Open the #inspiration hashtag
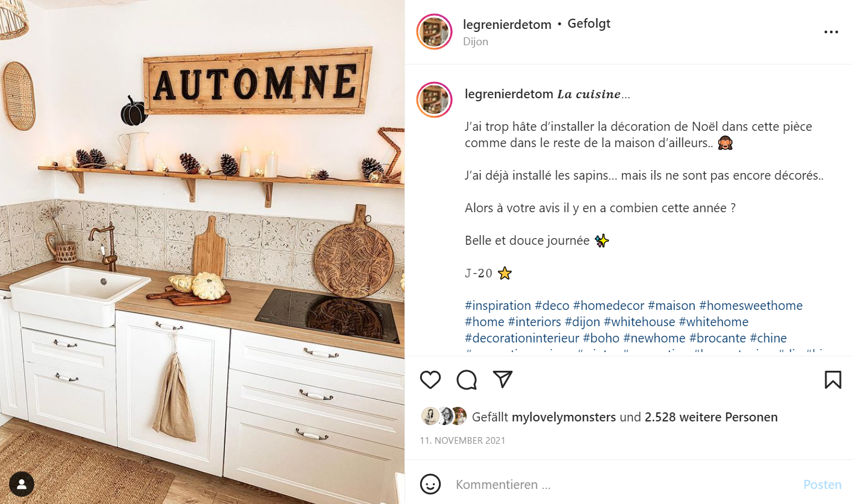 [x=498, y=306]
